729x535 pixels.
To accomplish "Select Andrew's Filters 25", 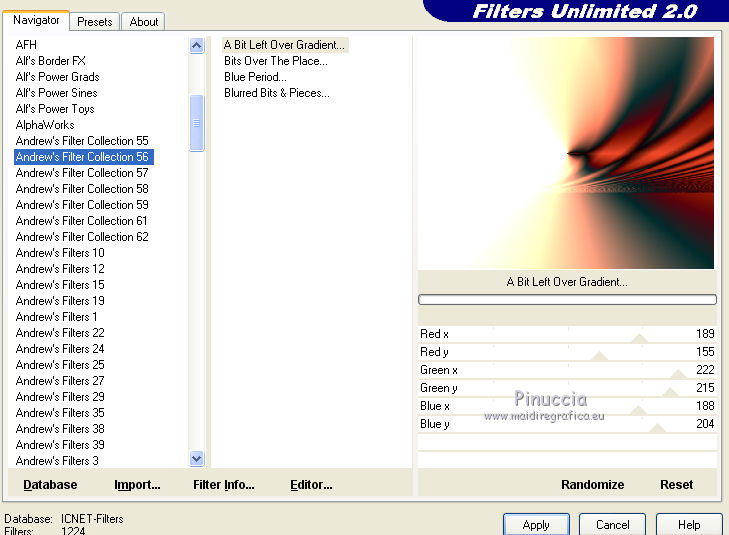I will click(x=60, y=365).
